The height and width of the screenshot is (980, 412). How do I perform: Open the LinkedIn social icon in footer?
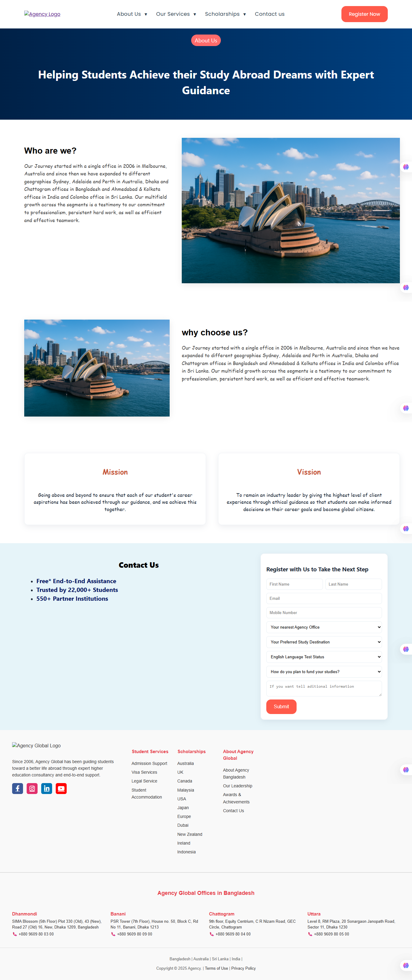[x=46, y=789]
